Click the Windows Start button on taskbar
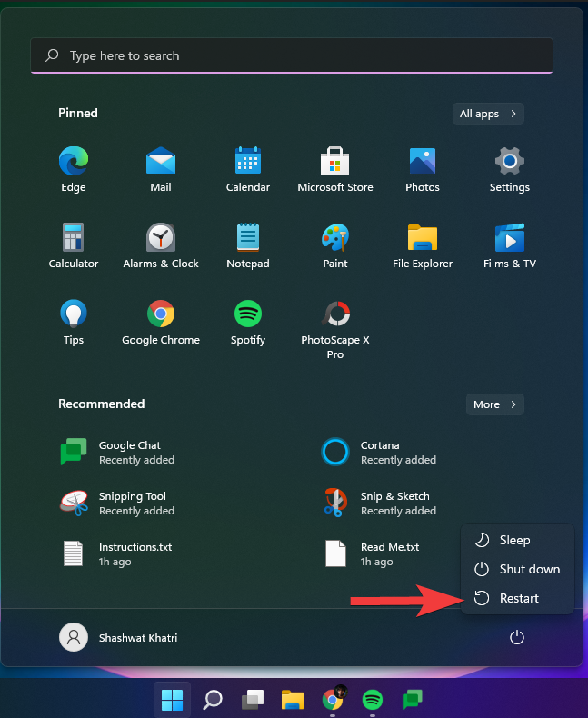The image size is (588, 718). [172, 700]
